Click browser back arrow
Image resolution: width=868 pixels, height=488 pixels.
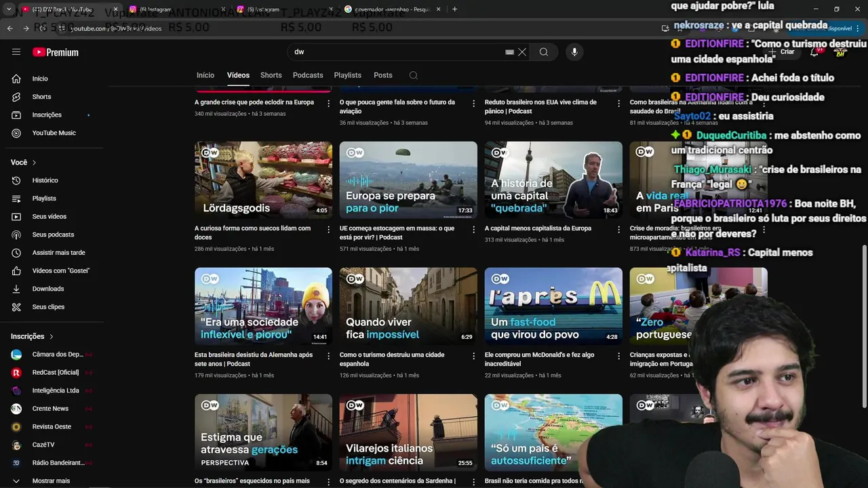click(x=9, y=28)
